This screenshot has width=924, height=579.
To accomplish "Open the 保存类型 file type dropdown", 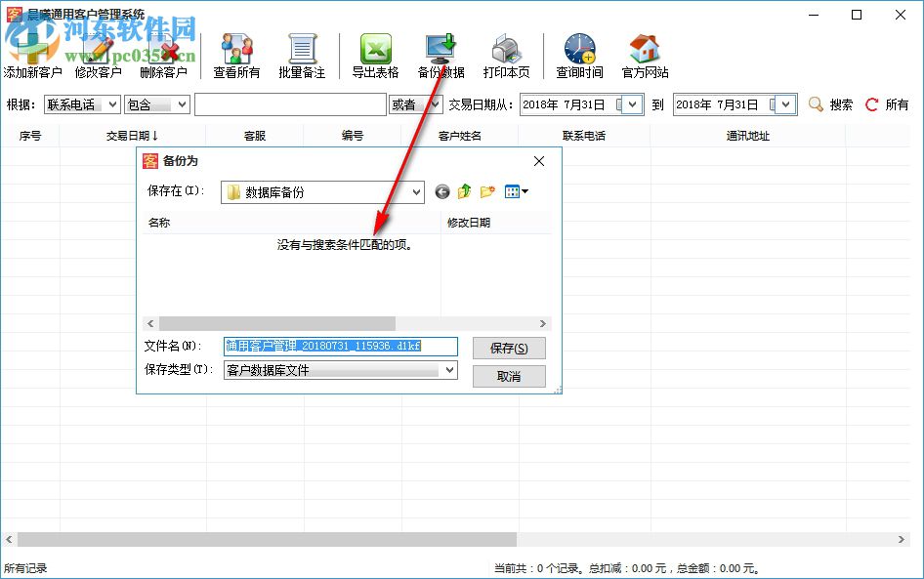I will click(451, 370).
